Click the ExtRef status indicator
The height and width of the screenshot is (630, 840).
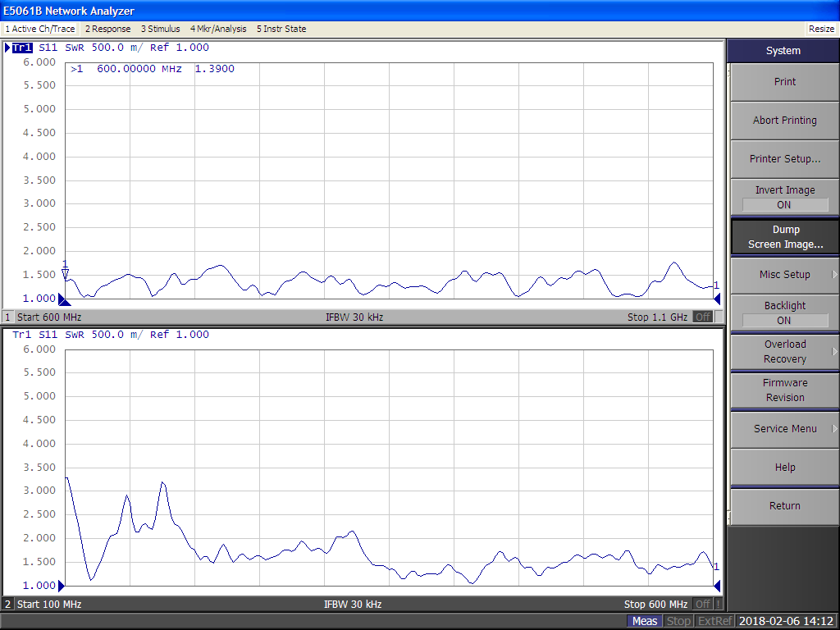[714, 621]
